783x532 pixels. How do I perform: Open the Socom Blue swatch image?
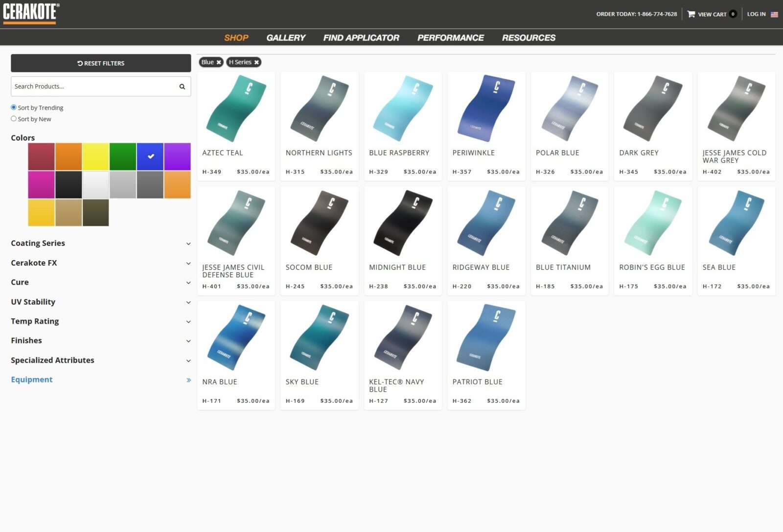coord(320,223)
